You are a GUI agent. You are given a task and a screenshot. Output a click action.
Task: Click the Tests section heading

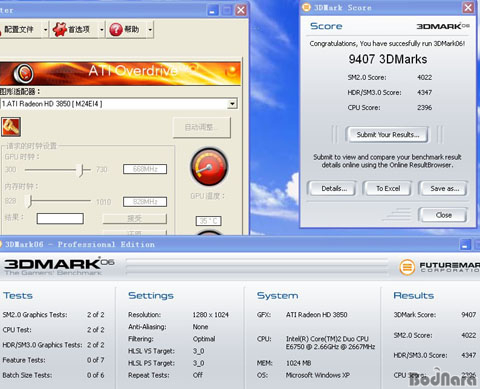pyautogui.click(x=18, y=296)
